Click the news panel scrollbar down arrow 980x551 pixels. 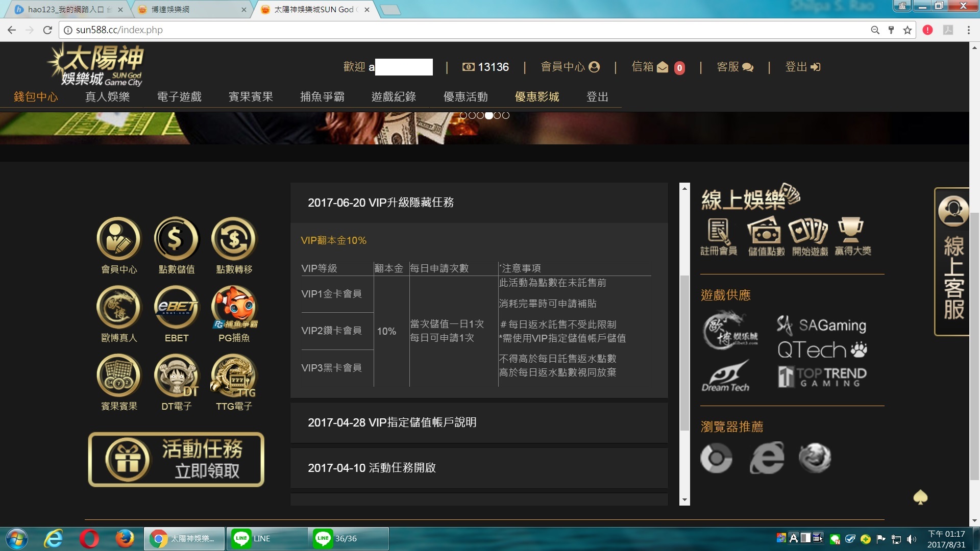tap(684, 500)
